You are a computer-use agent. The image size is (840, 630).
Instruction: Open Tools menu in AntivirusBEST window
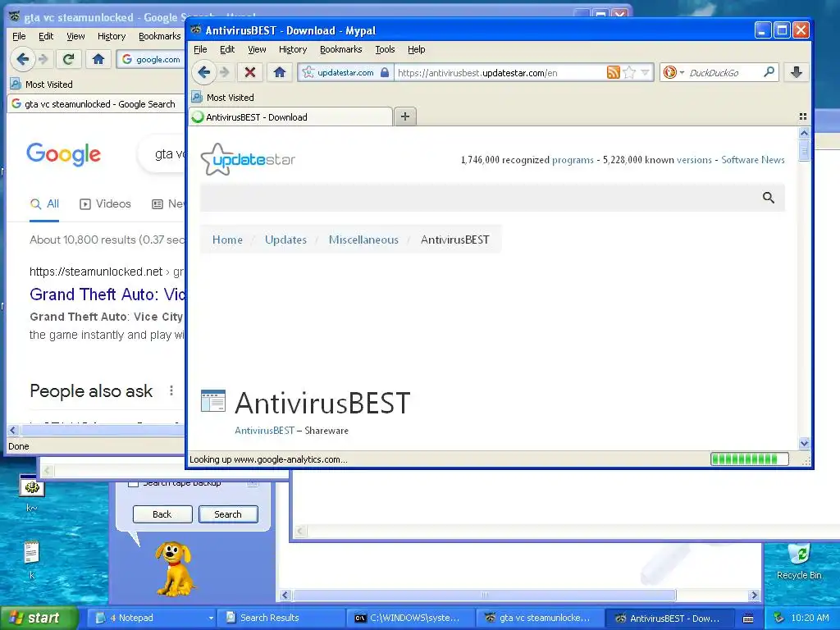pyautogui.click(x=385, y=49)
